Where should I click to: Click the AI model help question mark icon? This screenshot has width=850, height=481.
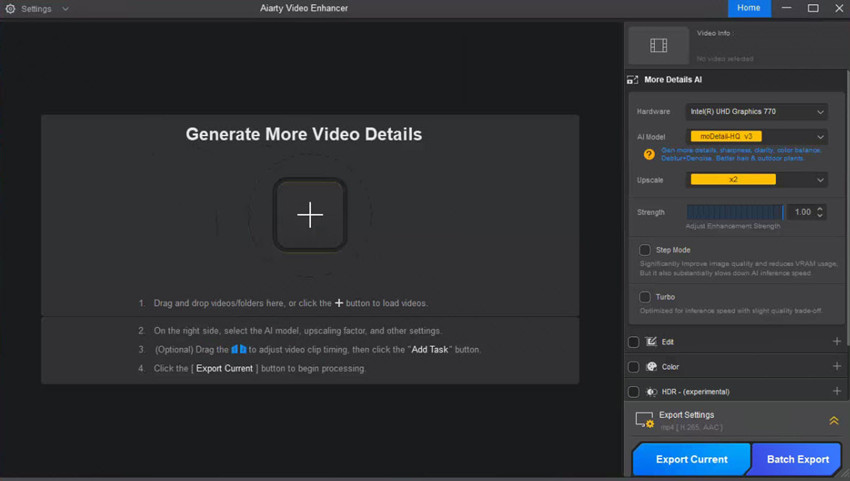pyautogui.click(x=649, y=155)
